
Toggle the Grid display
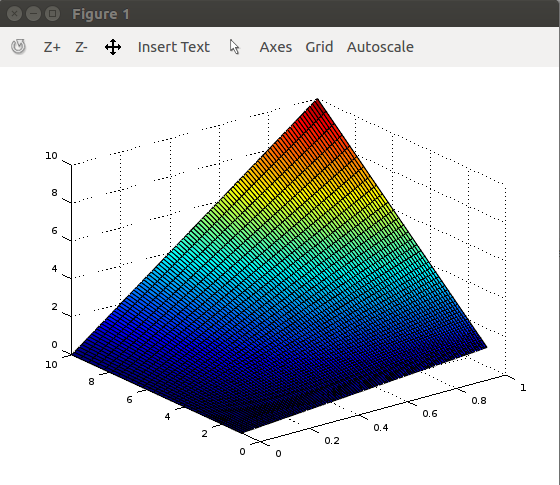319,47
